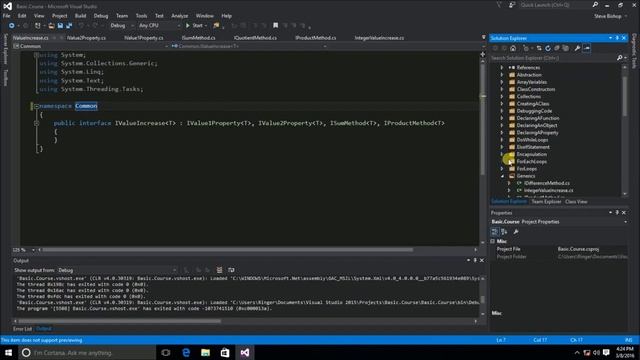Click the Visual Studio taskbar icon

(x=244, y=353)
